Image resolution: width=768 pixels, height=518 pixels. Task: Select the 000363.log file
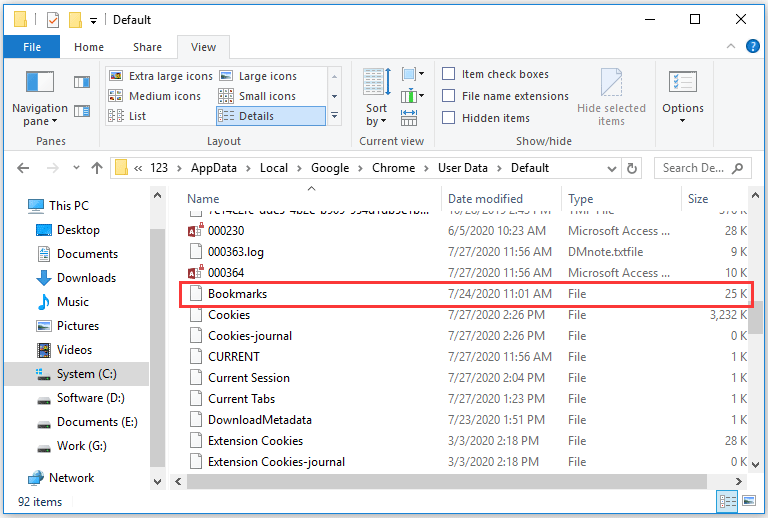tap(465, 252)
